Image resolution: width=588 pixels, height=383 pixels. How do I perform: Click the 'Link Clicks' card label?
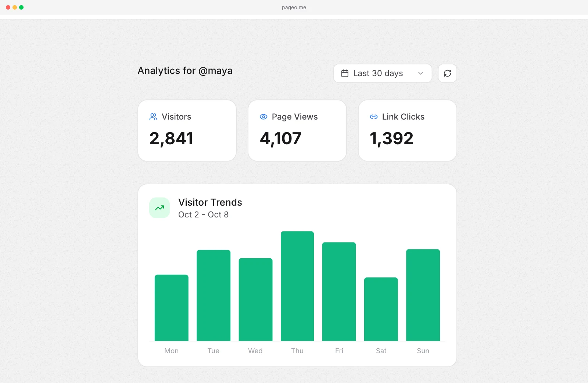click(x=403, y=117)
